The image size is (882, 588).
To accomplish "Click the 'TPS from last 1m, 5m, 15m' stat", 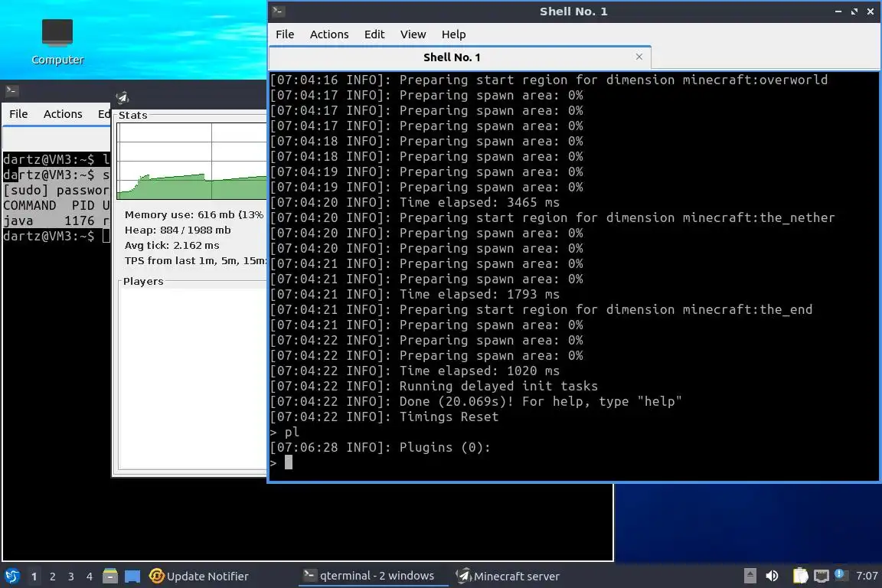I will [x=195, y=260].
